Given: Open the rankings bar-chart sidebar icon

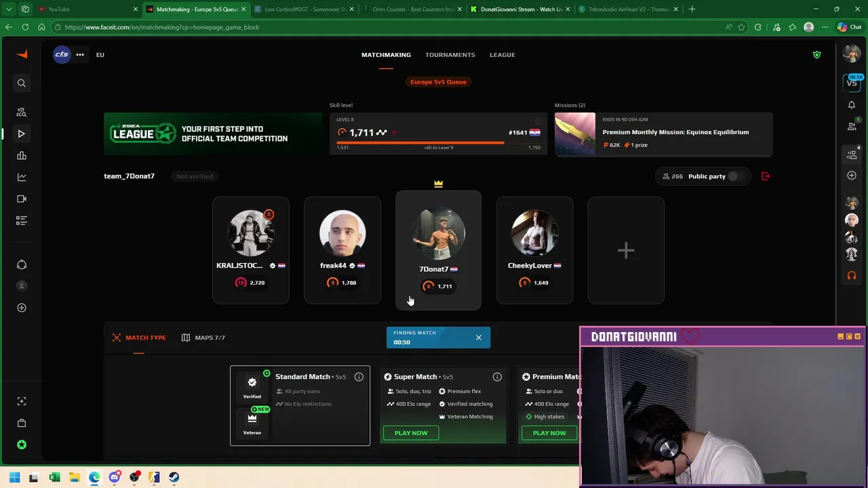Looking at the screenshot, I should [x=22, y=155].
